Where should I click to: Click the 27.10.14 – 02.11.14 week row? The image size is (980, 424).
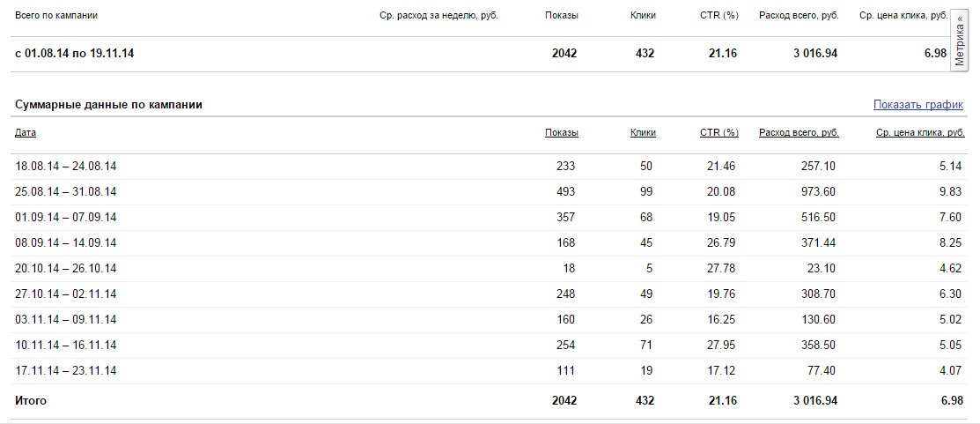pyautogui.click(x=66, y=294)
